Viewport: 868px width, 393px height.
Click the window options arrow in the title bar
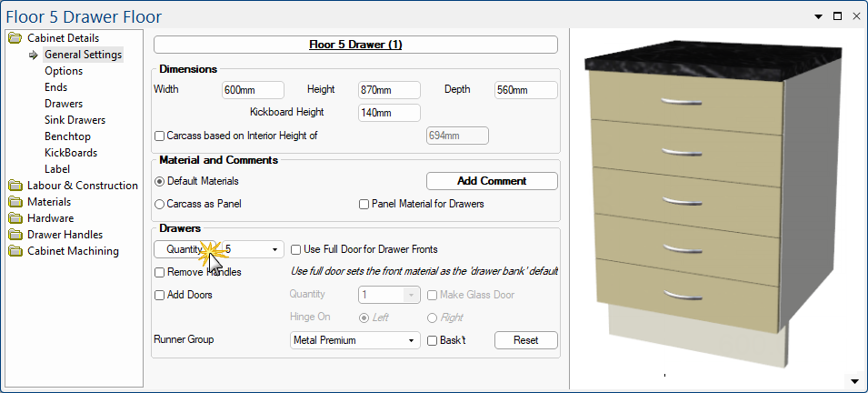pos(818,16)
